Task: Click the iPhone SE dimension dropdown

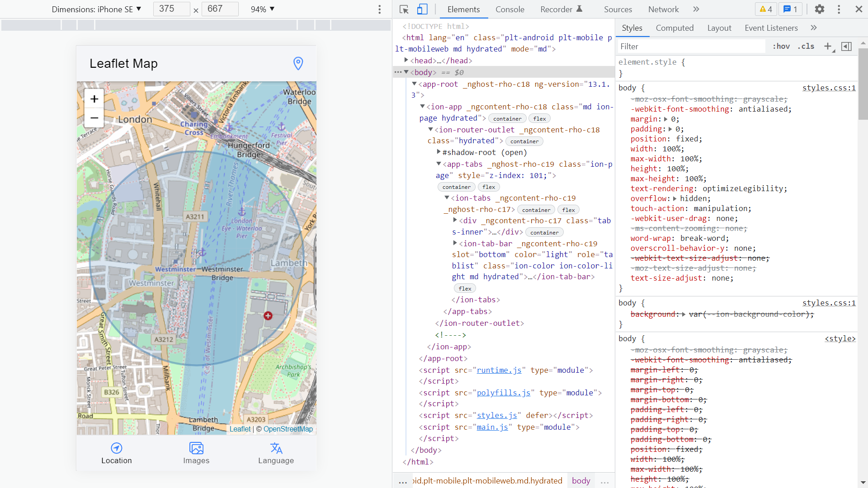Action: (x=96, y=9)
